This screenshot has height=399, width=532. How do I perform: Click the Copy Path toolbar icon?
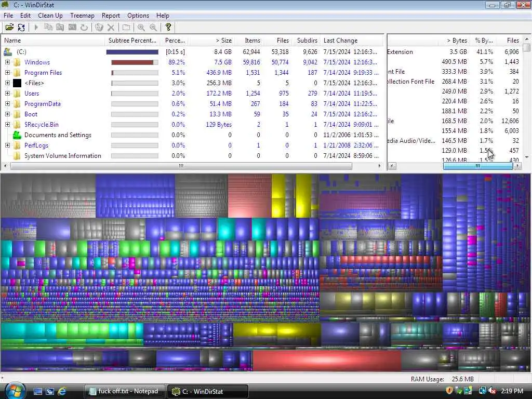coord(48,28)
